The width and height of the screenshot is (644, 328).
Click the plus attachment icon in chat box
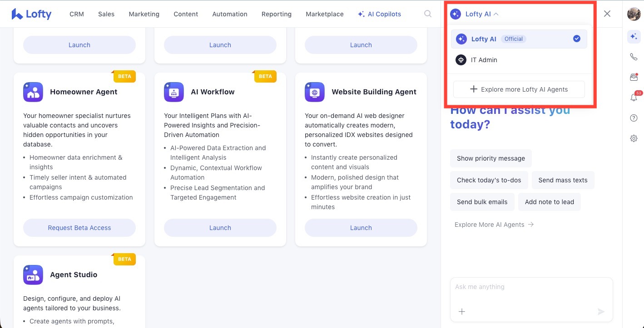[x=461, y=311]
